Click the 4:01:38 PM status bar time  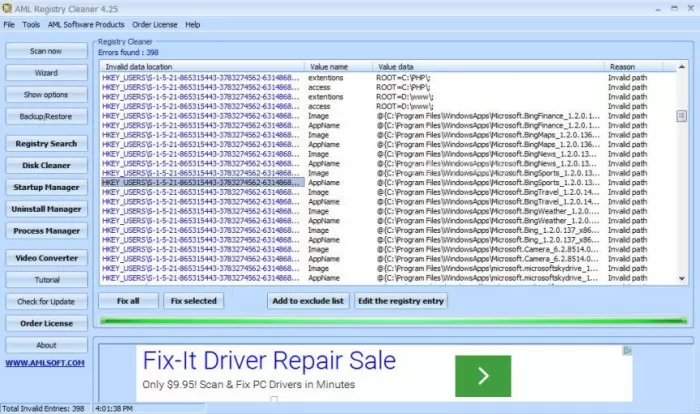point(114,409)
